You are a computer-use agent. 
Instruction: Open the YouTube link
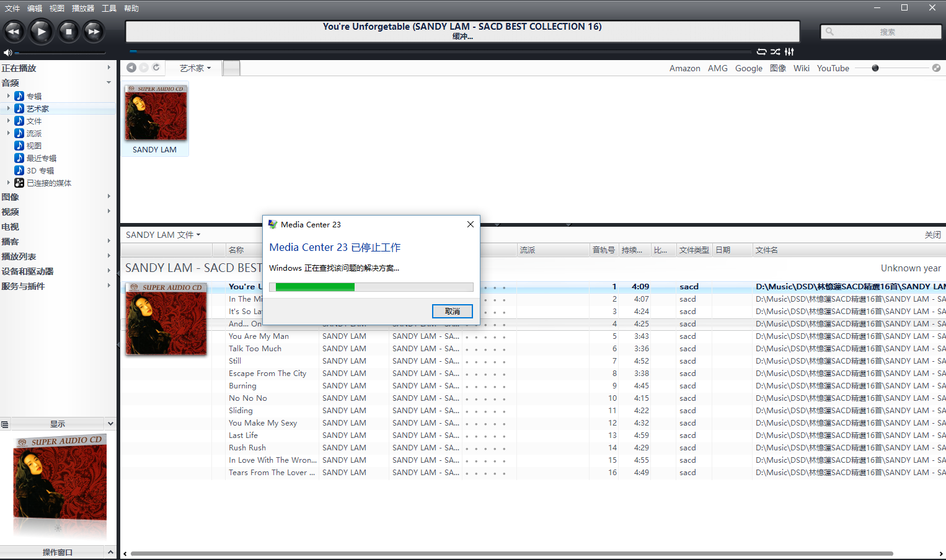(833, 68)
